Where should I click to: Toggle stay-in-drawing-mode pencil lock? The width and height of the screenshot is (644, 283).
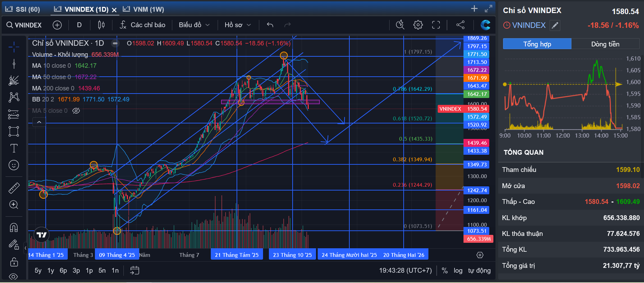(x=14, y=244)
